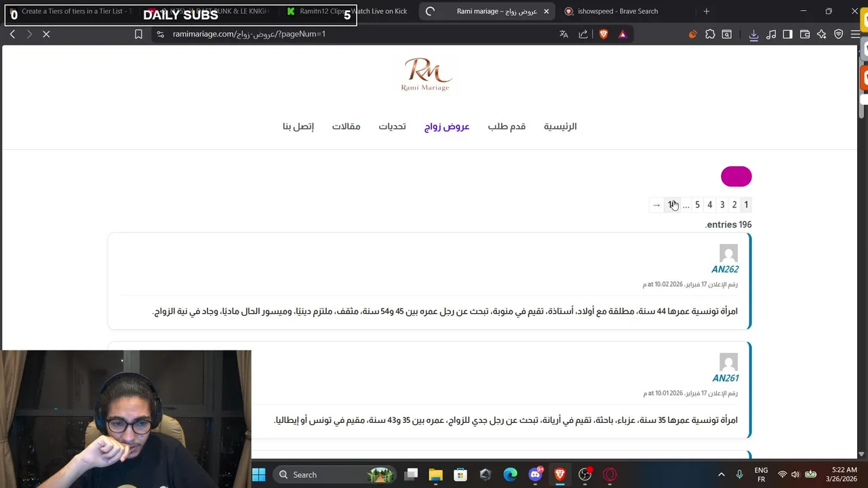Open OBS Studio from taskbar
Screen dimensions: 868x488
pos(585,474)
